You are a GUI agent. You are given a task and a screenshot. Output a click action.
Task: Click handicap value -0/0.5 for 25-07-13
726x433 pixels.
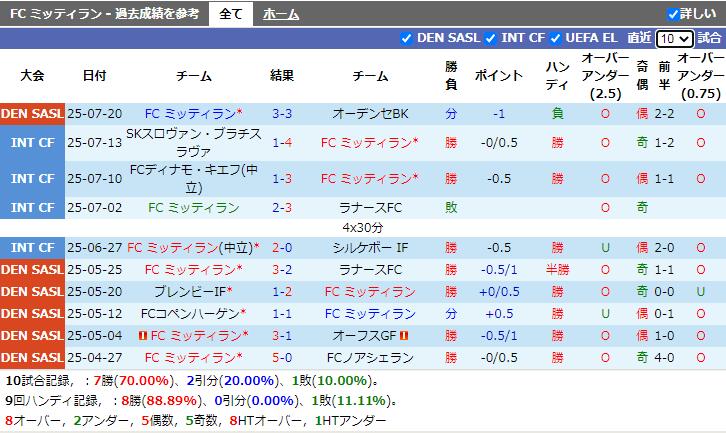(499, 143)
